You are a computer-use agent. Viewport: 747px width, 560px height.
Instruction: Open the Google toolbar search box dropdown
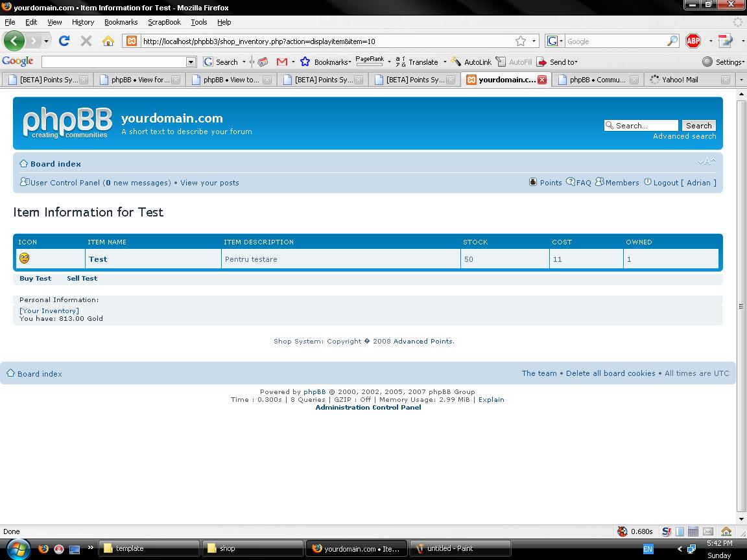191,62
